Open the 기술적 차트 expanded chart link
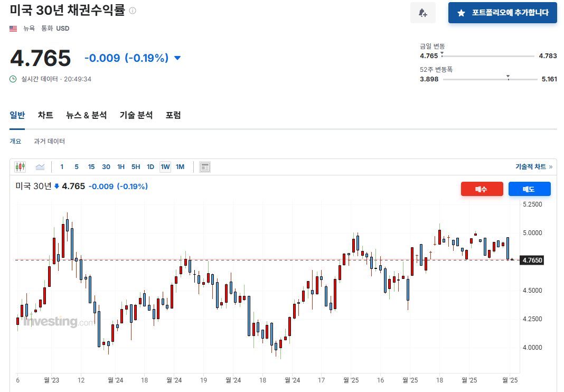The height and width of the screenshot is (392, 564). click(533, 167)
